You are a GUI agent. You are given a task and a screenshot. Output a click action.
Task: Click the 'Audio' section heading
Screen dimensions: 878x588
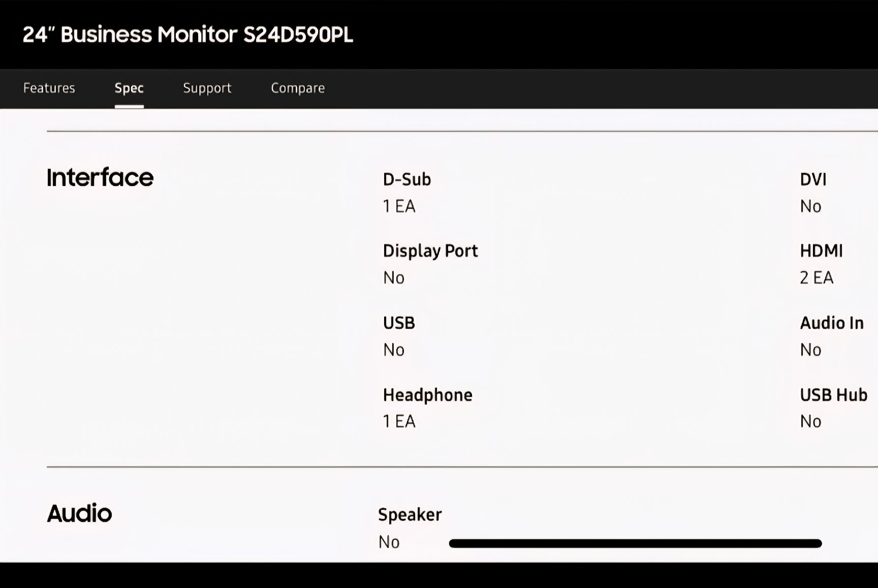79,513
